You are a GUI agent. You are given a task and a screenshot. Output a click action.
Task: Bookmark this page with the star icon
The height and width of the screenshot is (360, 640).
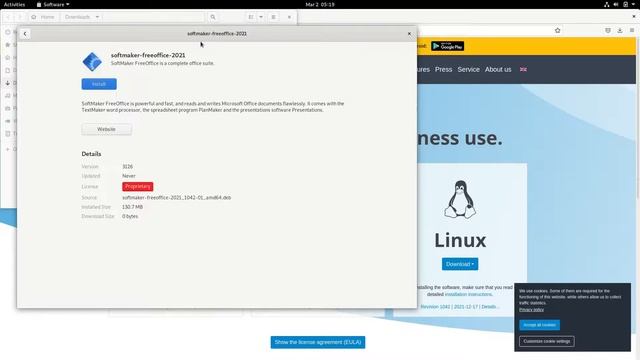(558, 31)
